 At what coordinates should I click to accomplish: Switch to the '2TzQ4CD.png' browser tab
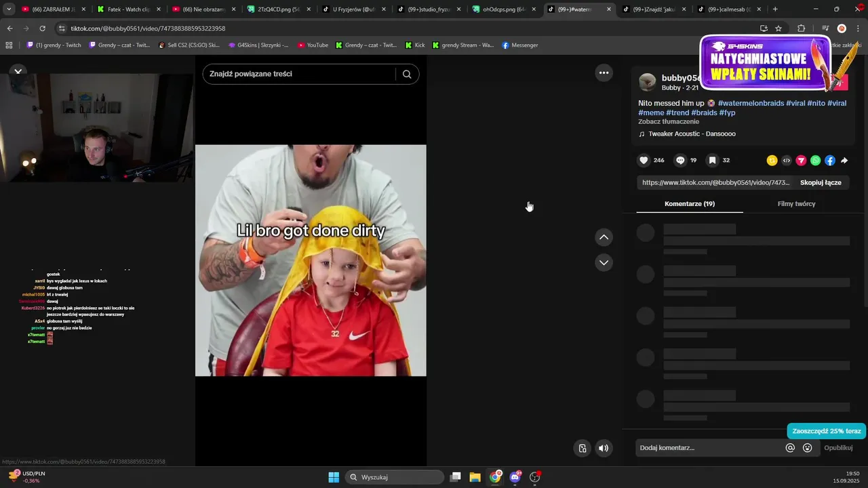pos(277,9)
